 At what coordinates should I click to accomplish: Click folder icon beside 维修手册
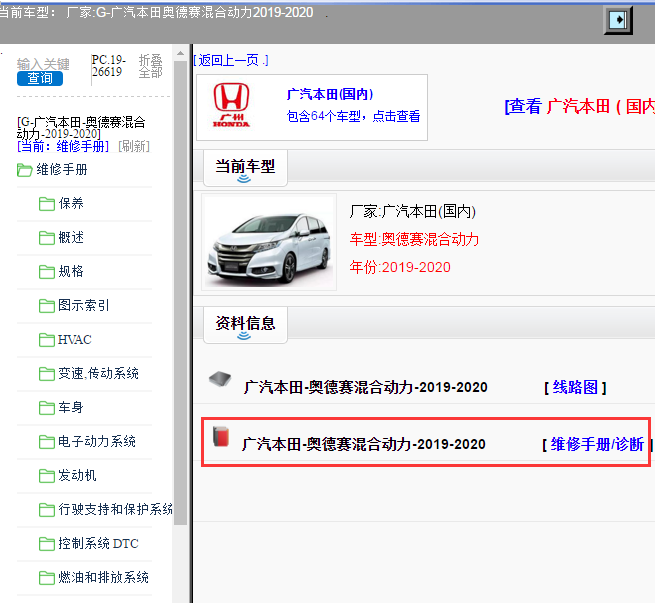point(25,170)
